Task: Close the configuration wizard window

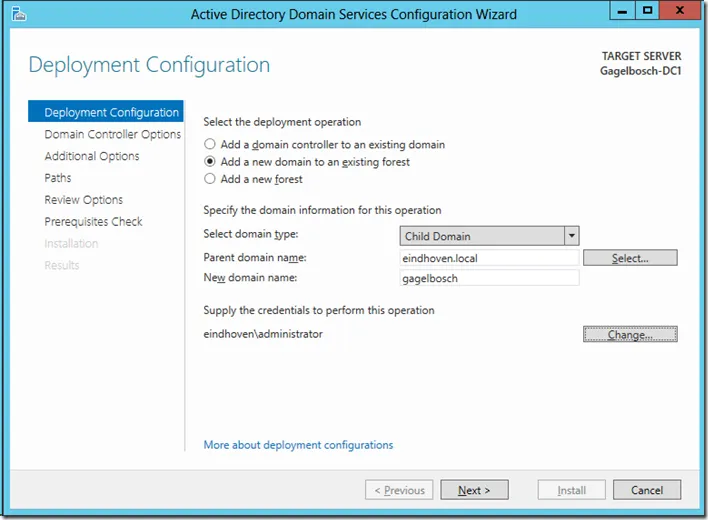Action: (680, 10)
